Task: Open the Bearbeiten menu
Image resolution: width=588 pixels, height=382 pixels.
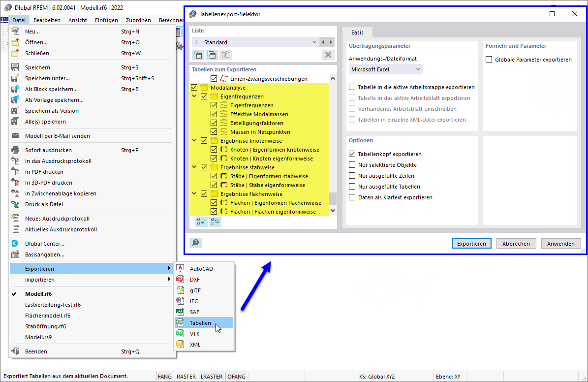Action: [x=47, y=20]
